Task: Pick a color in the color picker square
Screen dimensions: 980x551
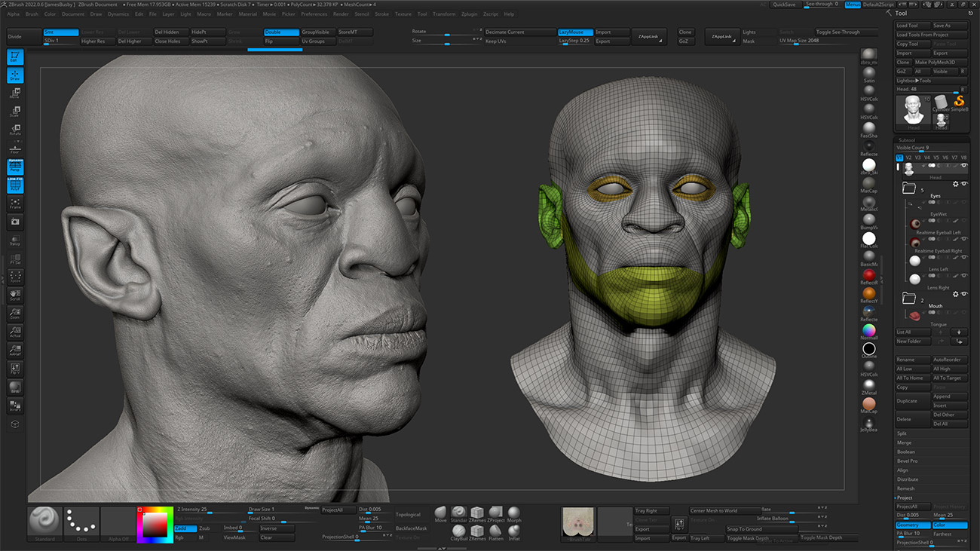Action: point(156,524)
